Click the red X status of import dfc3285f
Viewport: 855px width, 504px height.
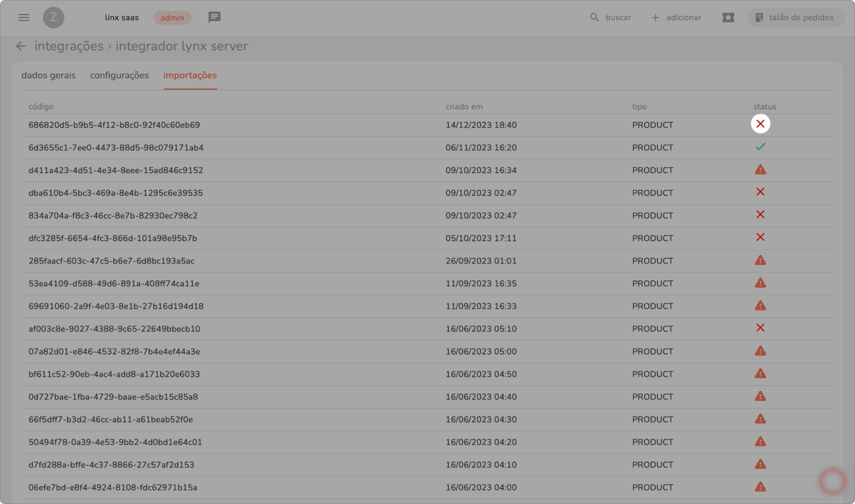(x=760, y=237)
